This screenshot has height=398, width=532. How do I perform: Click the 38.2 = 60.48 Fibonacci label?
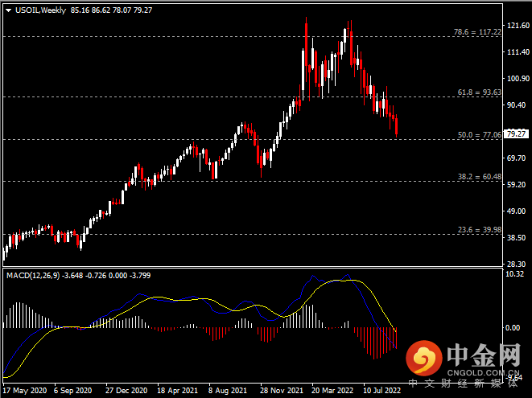click(480, 177)
